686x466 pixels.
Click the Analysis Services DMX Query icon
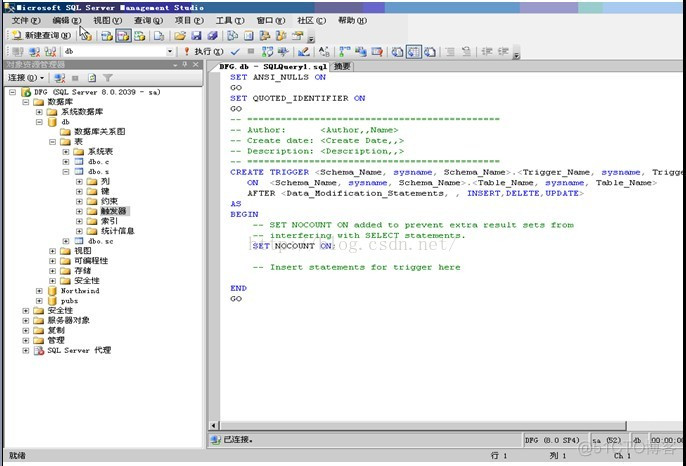click(123, 35)
